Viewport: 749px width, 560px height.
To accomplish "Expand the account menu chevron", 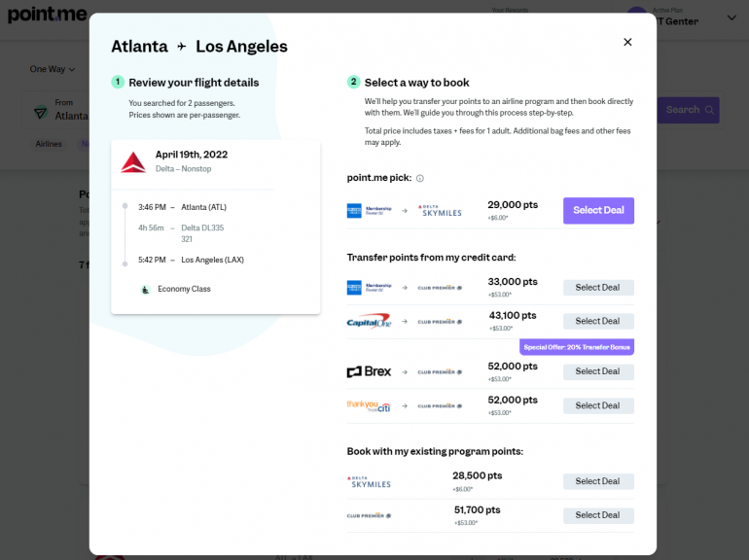I will pyautogui.click(x=731, y=17).
